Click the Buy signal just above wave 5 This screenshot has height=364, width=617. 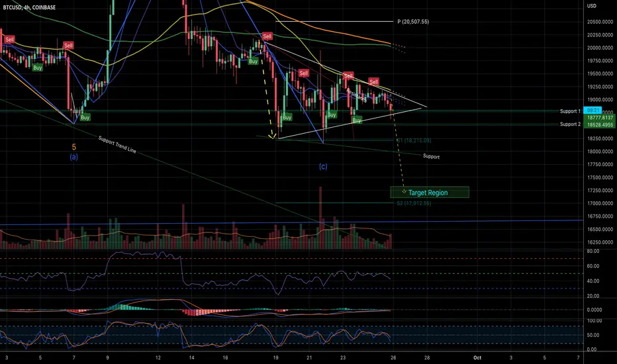(85, 117)
